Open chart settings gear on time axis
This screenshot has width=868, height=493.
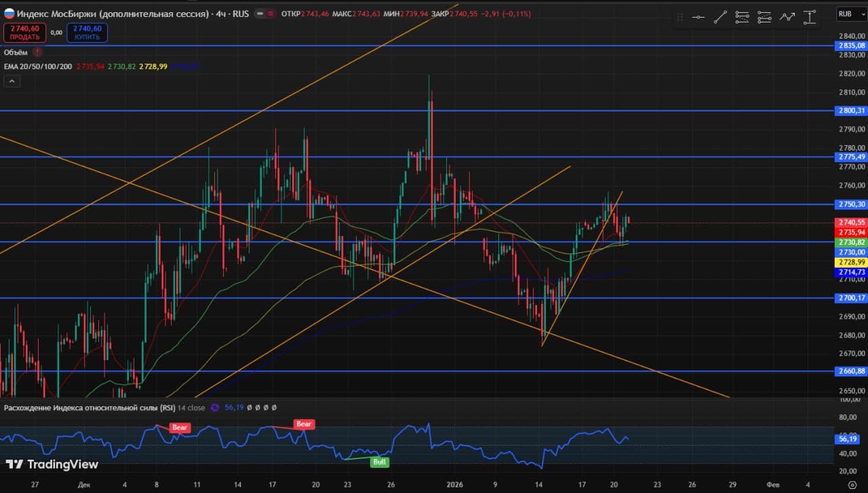(x=851, y=485)
